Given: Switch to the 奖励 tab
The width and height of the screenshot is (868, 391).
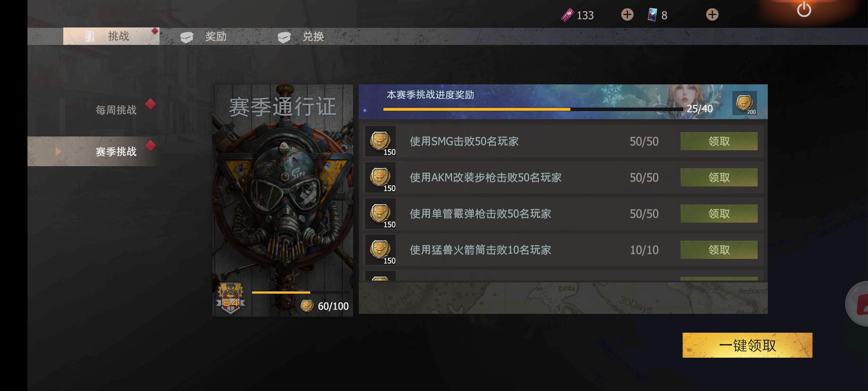Looking at the screenshot, I should pos(203,37).
